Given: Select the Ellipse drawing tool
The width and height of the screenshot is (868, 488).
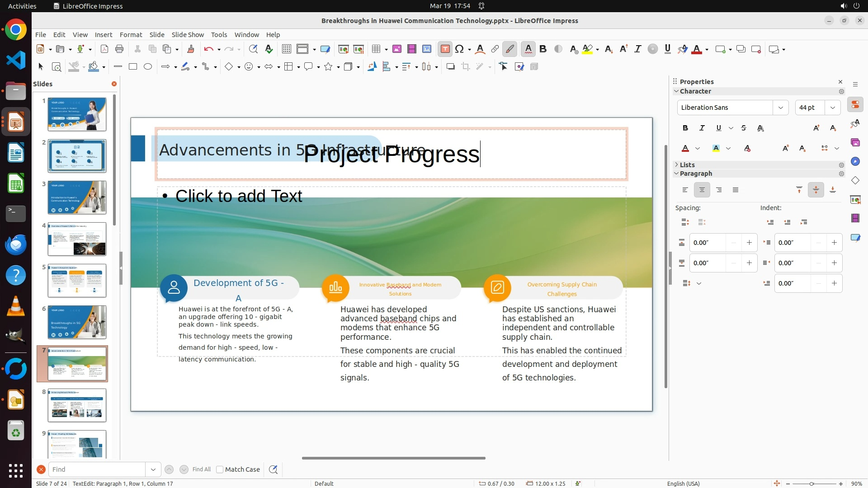Looking at the screenshot, I should (148, 67).
